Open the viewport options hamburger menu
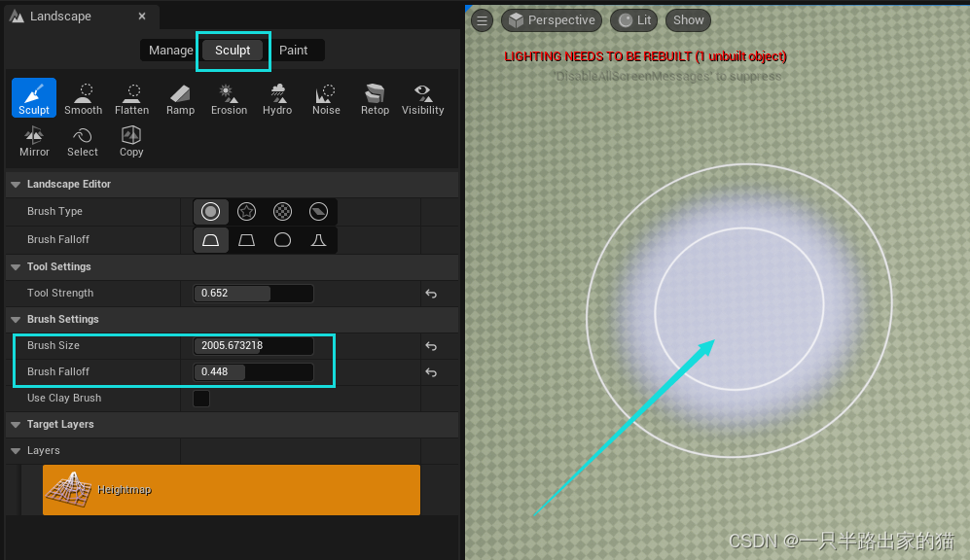 [x=482, y=20]
